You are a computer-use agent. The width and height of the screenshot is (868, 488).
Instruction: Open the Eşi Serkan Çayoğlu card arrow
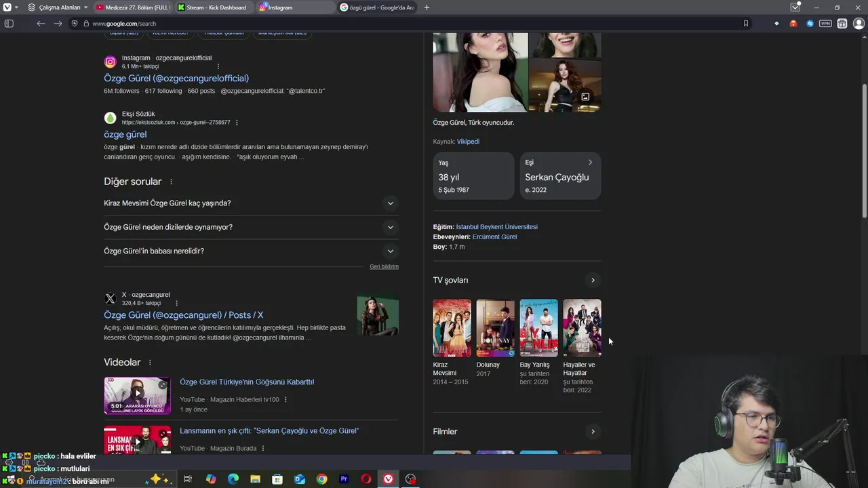[x=590, y=163]
